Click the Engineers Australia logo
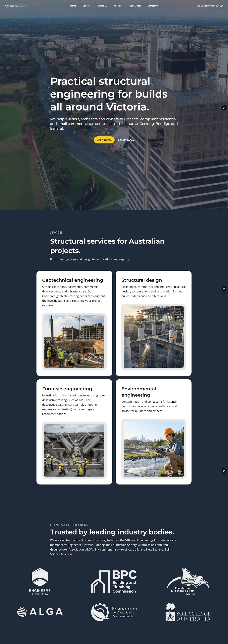 [40, 581]
